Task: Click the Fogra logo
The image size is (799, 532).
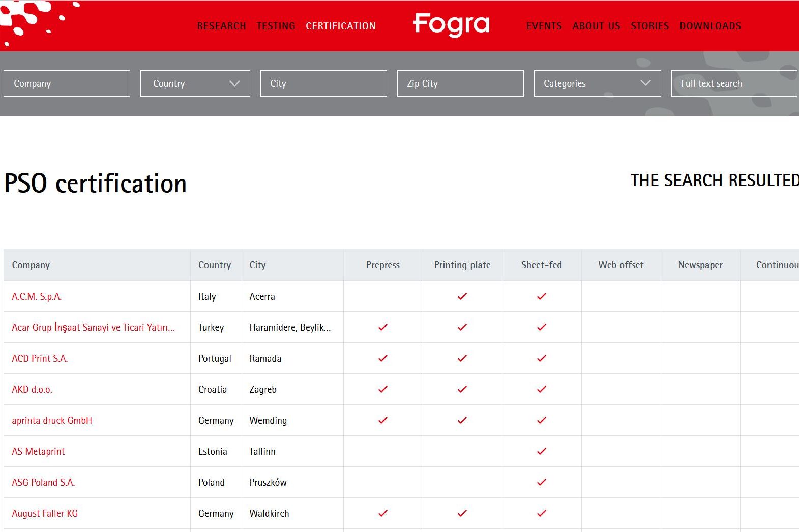Action: tap(451, 25)
